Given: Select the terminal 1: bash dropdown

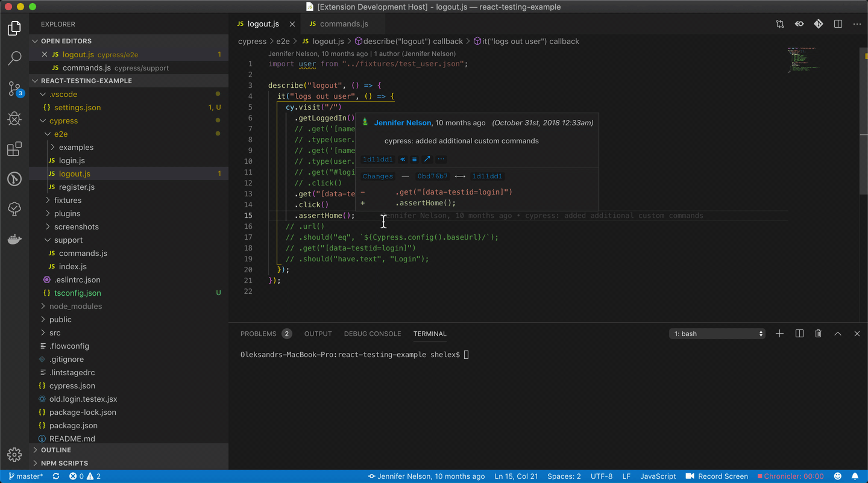Looking at the screenshot, I should point(717,334).
